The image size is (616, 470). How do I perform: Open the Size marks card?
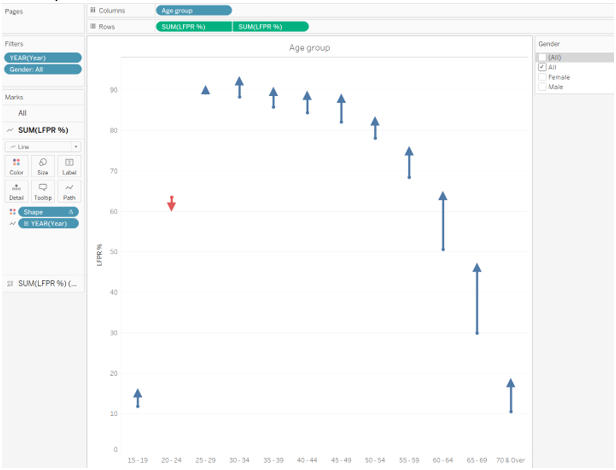pos(42,165)
